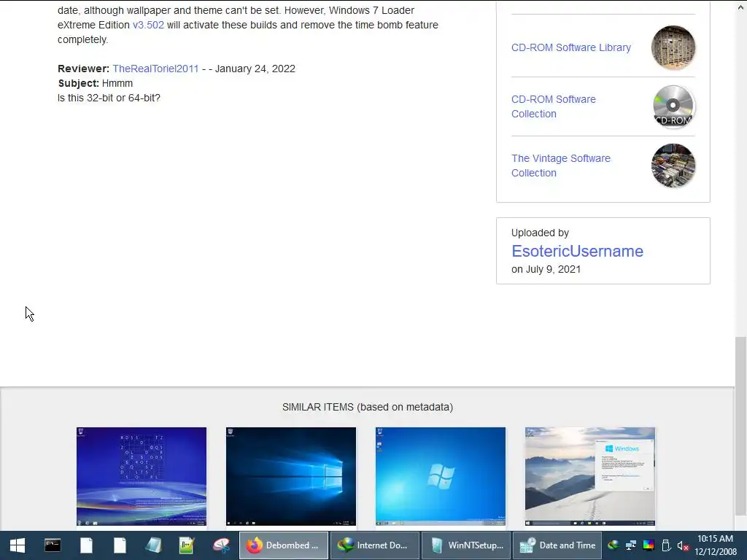Open the Snipping Tool taskbar icon
747x560 pixels.
(221, 545)
